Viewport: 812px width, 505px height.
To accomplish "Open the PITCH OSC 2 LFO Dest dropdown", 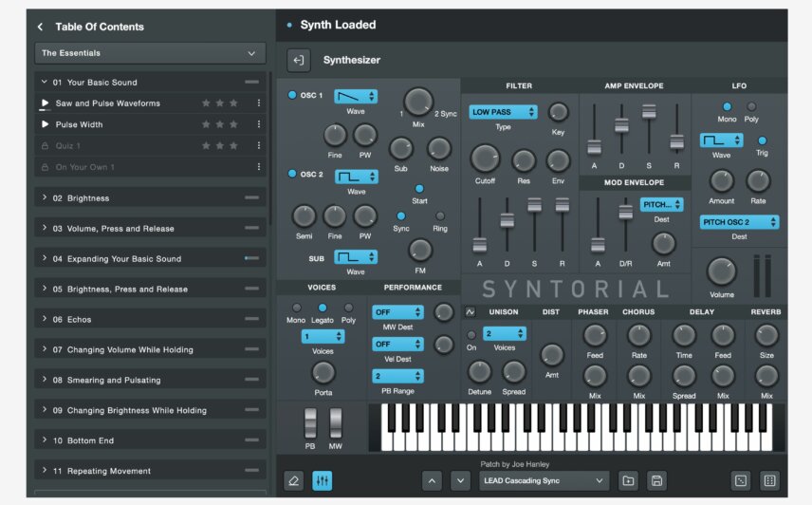I will point(739,222).
